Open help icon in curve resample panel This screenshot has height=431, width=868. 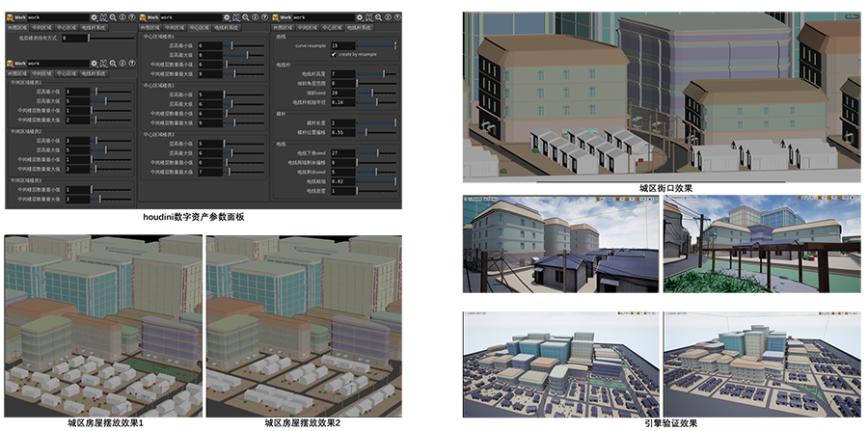[x=397, y=17]
